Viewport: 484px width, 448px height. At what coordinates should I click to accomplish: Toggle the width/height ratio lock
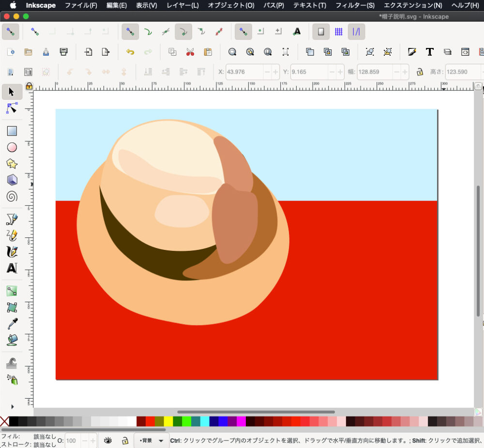tap(420, 72)
